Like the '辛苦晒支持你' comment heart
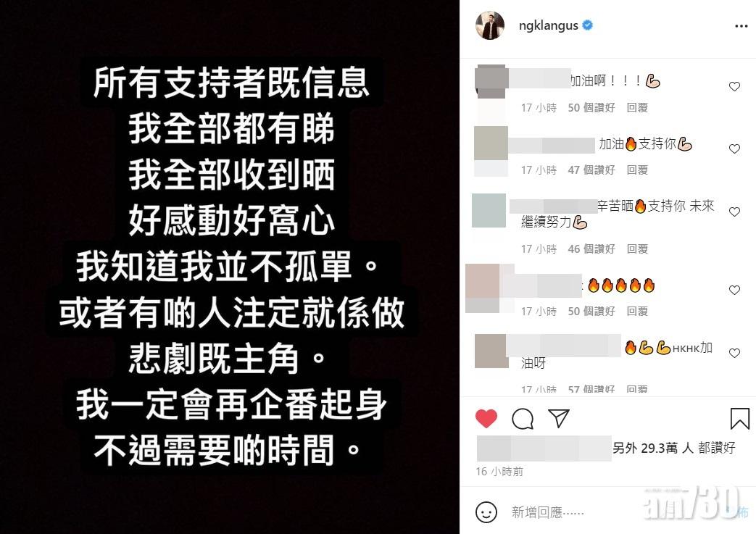 tap(734, 212)
